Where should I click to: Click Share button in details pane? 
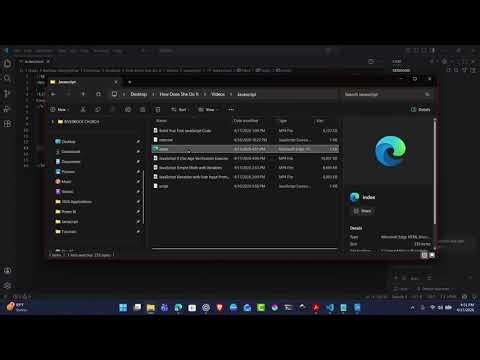click(362, 211)
